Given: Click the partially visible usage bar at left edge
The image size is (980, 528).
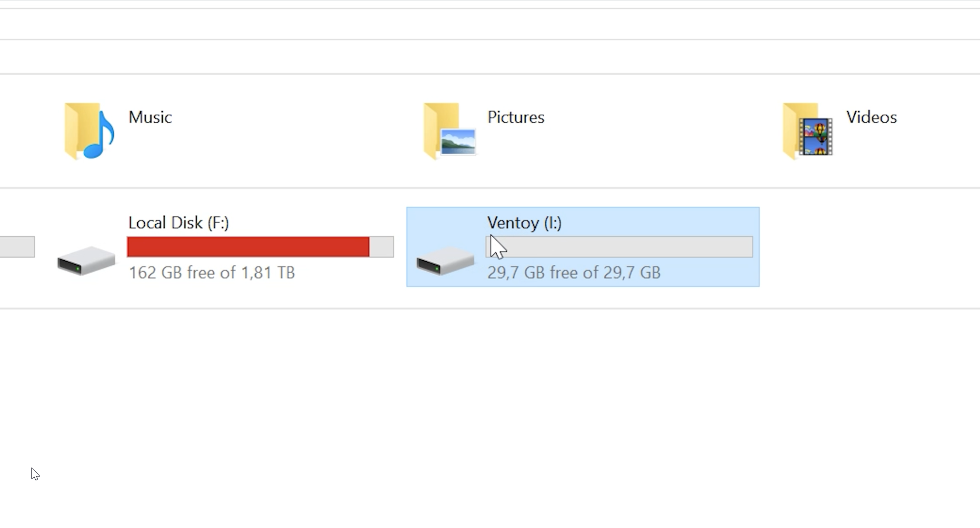Looking at the screenshot, I should click(17, 247).
